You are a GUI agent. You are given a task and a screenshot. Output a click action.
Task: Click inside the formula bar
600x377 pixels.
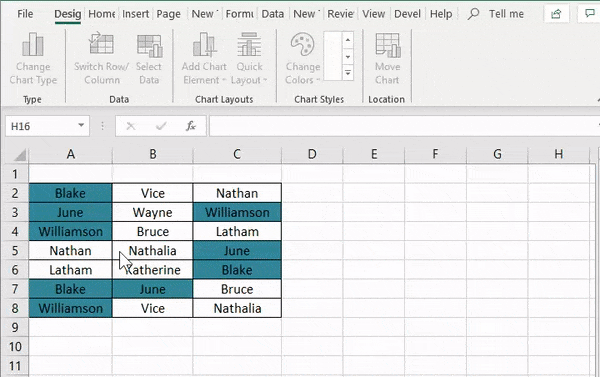[404, 126]
